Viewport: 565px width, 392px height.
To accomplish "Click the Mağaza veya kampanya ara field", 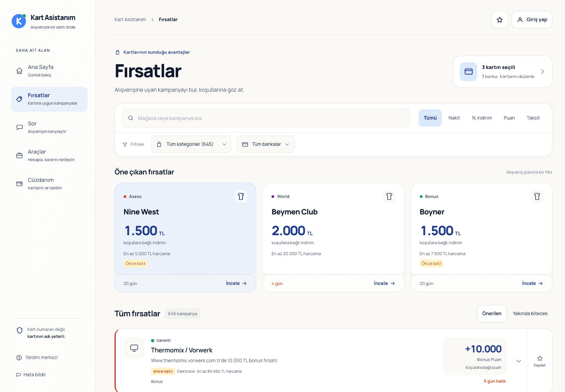I will coord(266,118).
